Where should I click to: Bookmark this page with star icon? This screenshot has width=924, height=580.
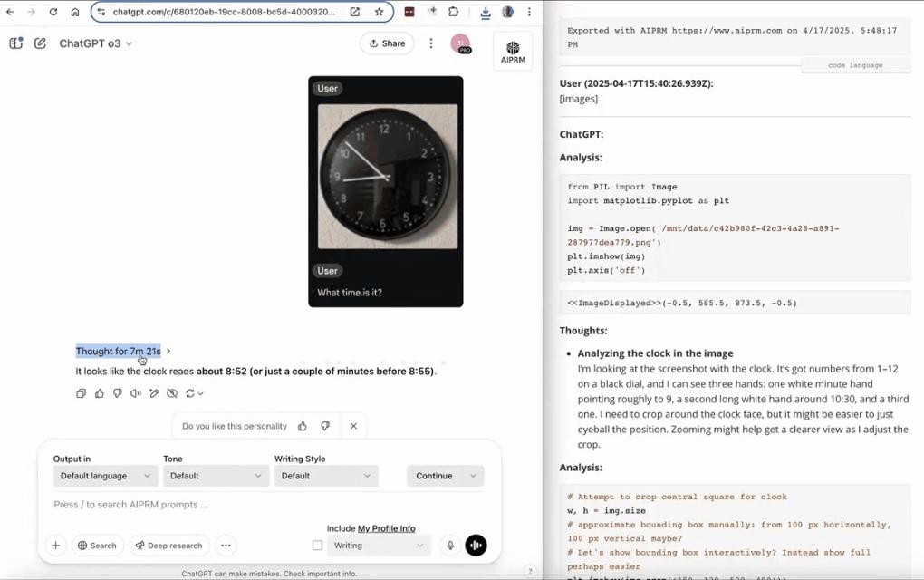click(x=379, y=12)
